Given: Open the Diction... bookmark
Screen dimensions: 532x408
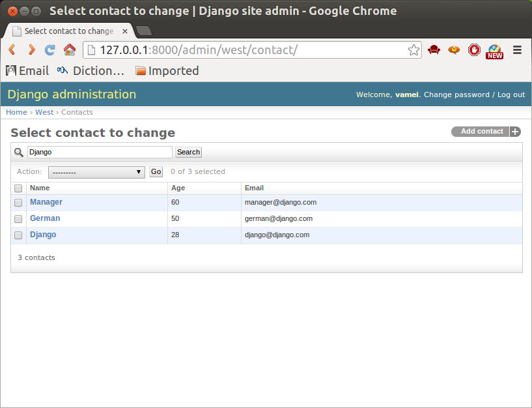Looking at the screenshot, I should tap(91, 70).
